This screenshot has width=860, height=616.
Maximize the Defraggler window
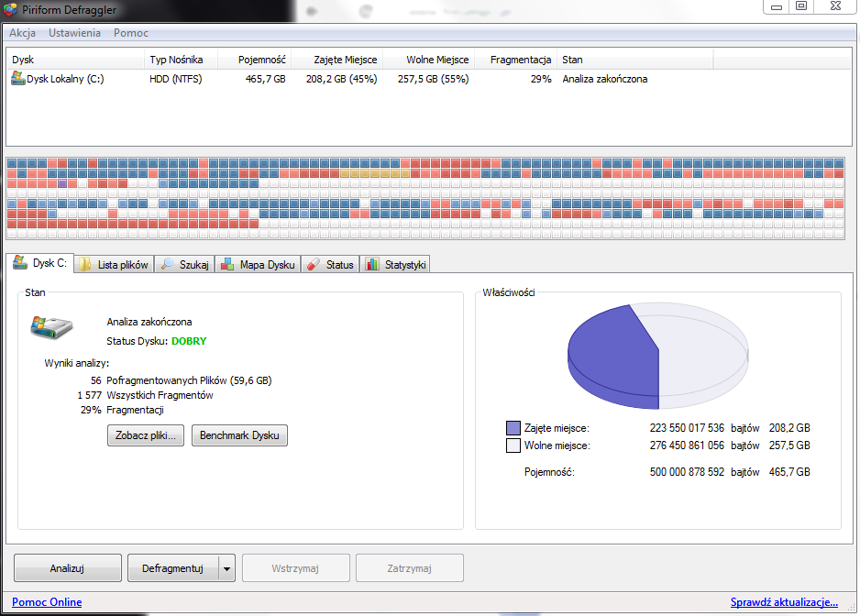(801, 6)
